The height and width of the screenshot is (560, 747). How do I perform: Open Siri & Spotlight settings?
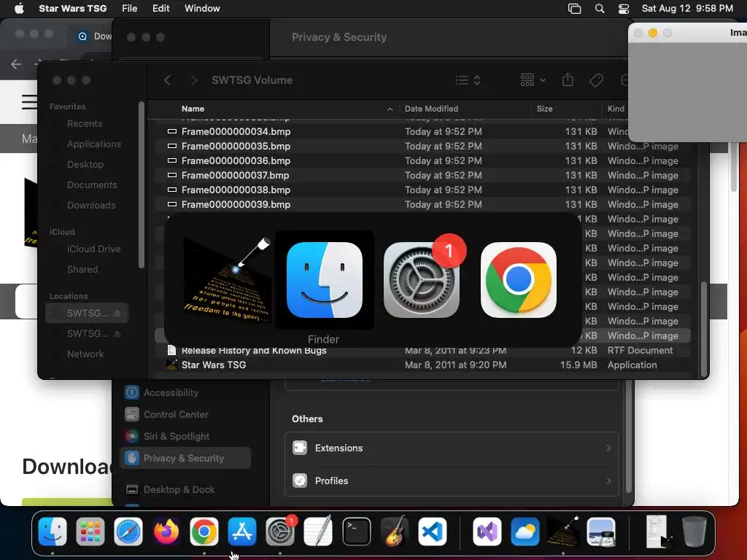click(x=177, y=436)
